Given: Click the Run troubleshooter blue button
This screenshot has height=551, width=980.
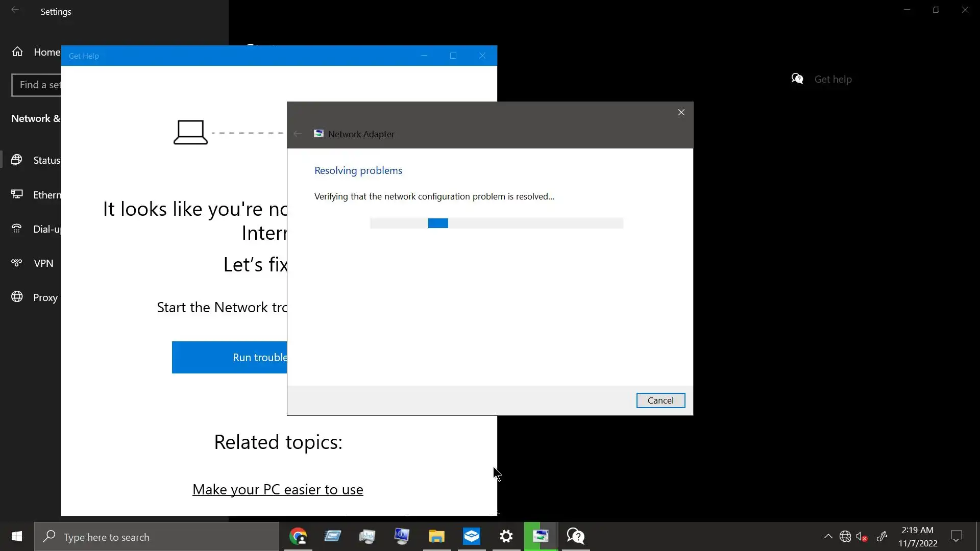Looking at the screenshot, I should click(x=230, y=357).
